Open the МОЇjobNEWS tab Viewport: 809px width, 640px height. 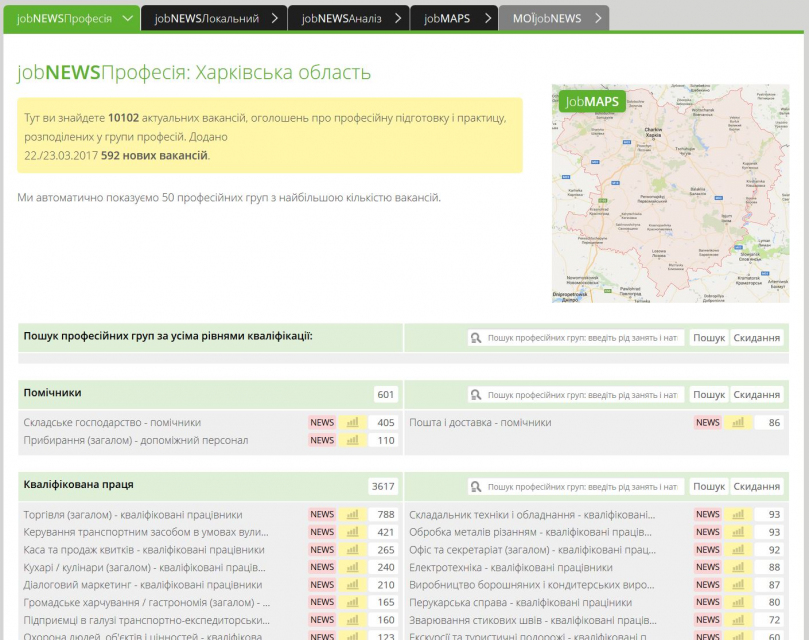point(554,19)
